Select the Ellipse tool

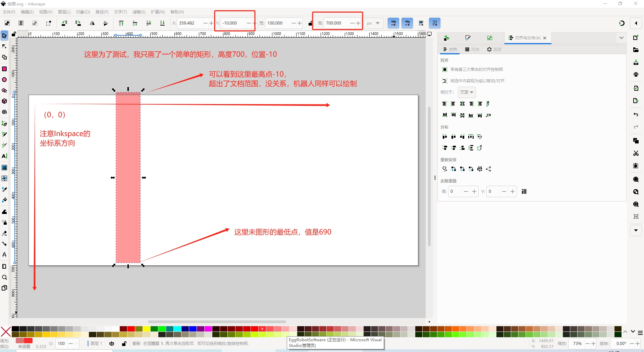click(4, 80)
